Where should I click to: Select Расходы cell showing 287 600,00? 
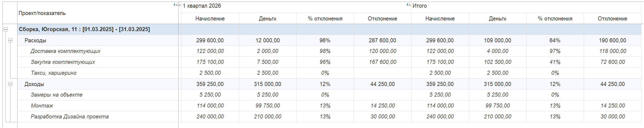(x=383, y=40)
